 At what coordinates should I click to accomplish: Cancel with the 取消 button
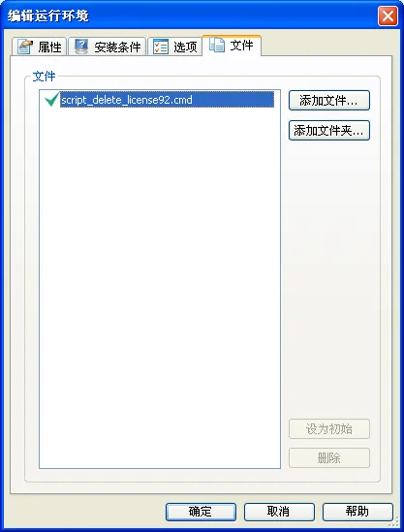pos(279,512)
